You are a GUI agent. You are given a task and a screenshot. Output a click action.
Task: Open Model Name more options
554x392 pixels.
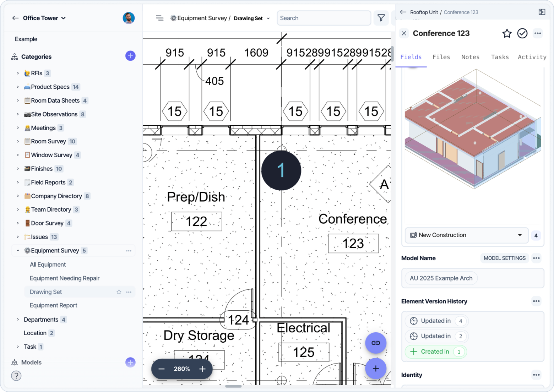536,258
